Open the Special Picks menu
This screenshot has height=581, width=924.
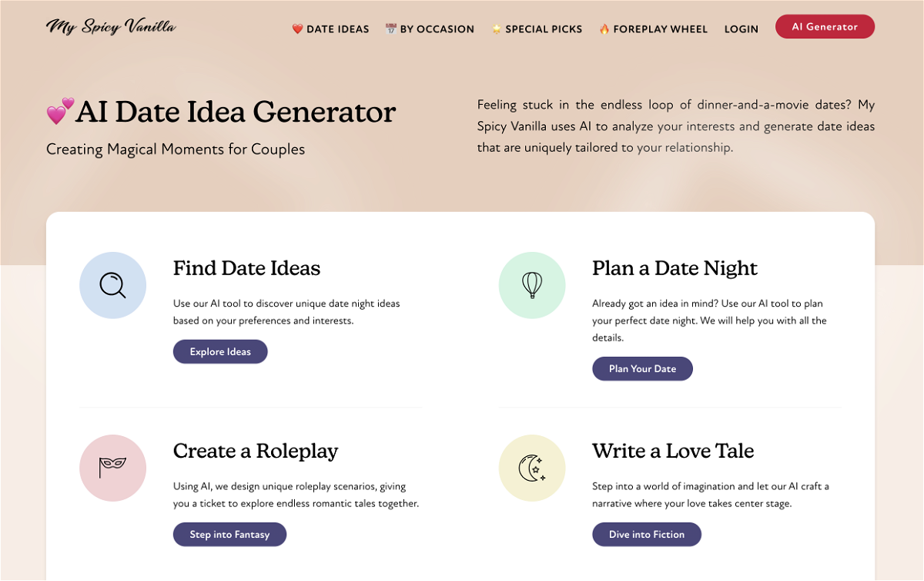(x=537, y=29)
